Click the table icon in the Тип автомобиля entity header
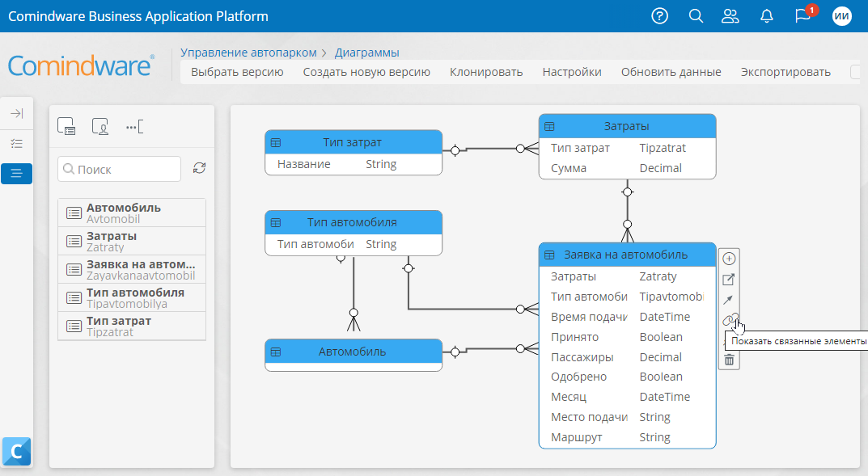868x476 pixels. click(276, 222)
